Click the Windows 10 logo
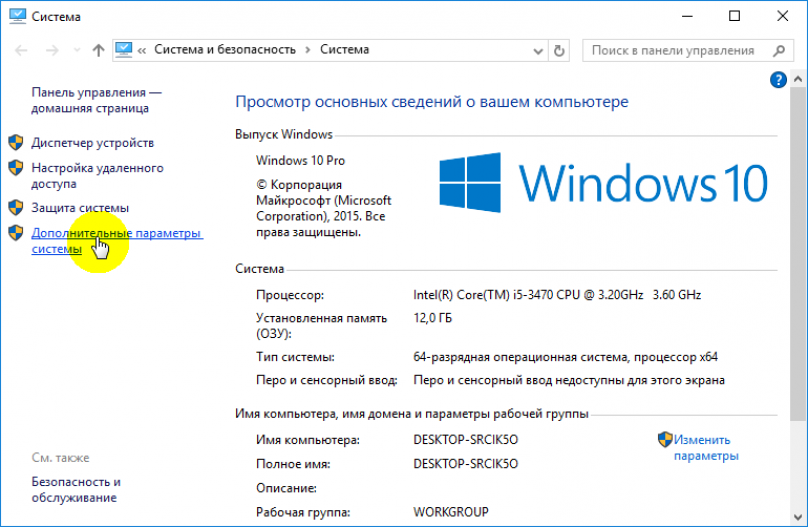Image resolution: width=808 pixels, height=527 pixels. click(x=603, y=182)
